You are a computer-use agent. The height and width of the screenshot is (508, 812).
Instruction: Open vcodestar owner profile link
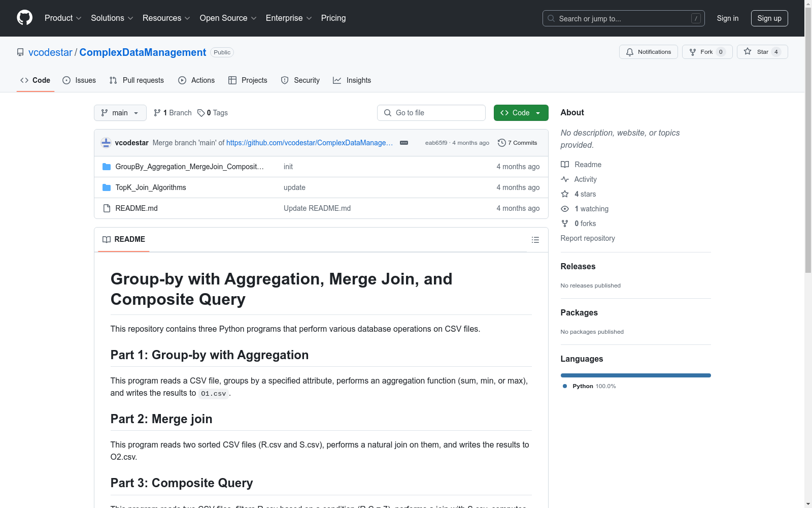coord(50,52)
